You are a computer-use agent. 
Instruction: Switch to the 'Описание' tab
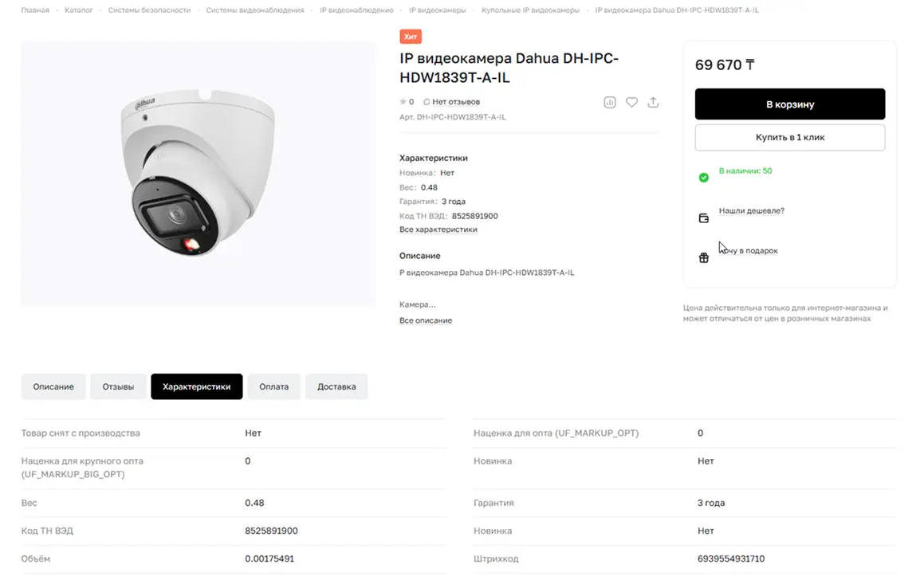tap(53, 386)
